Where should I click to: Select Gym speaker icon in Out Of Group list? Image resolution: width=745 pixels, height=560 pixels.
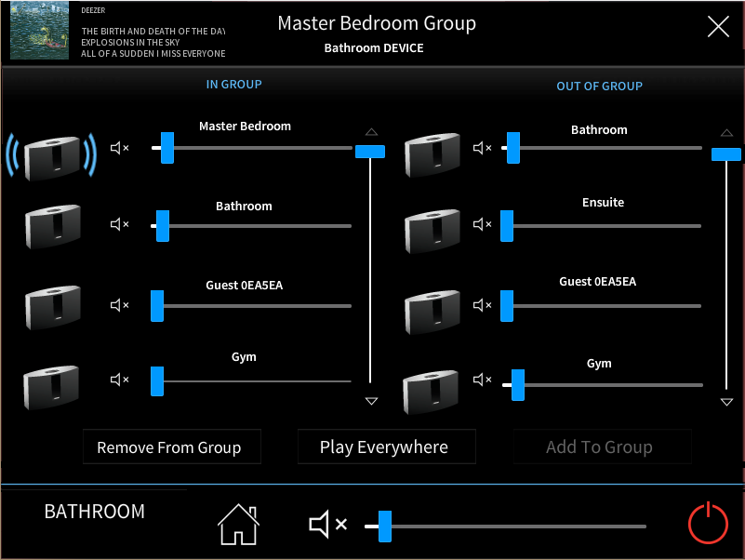pyautogui.click(x=432, y=389)
